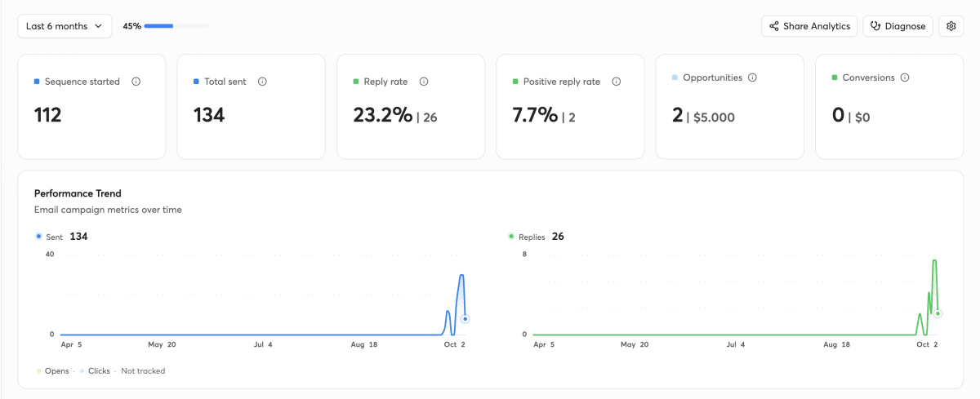Click the Performance Trend heading

click(78, 193)
